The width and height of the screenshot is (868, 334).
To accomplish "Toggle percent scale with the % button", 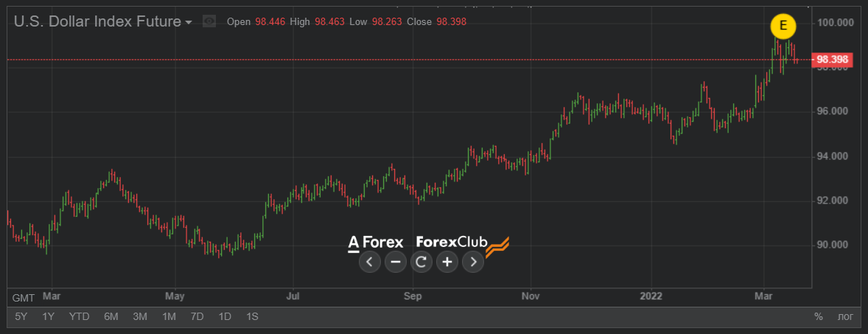I will pyautogui.click(x=818, y=317).
